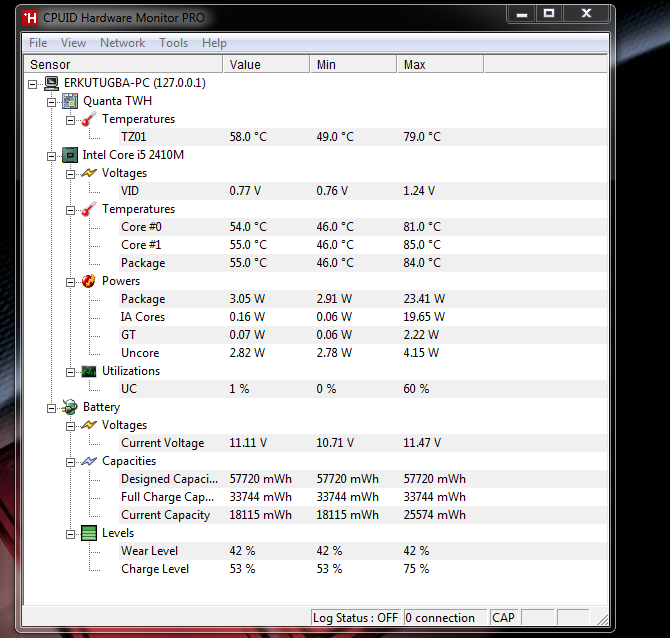Collapse the Battery node

51,409
